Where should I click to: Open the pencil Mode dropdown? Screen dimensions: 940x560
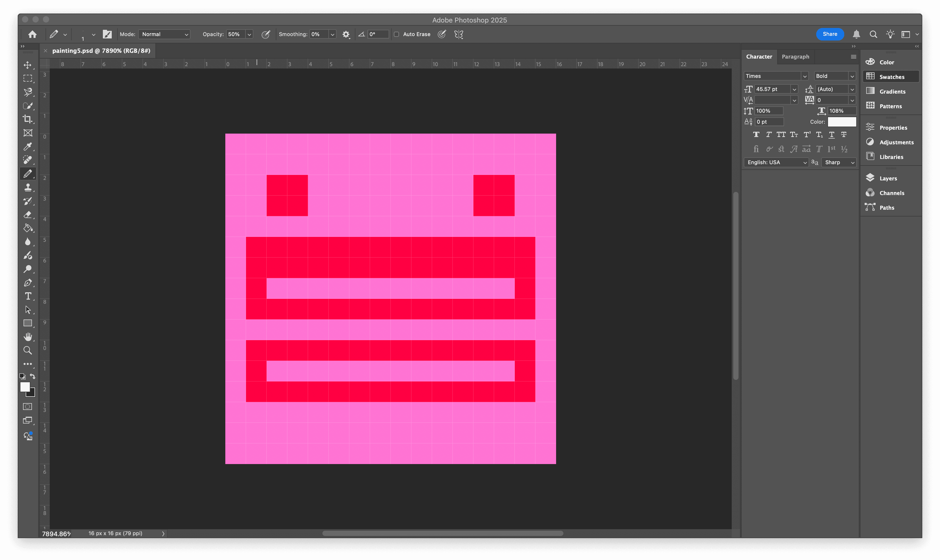coord(164,34)
